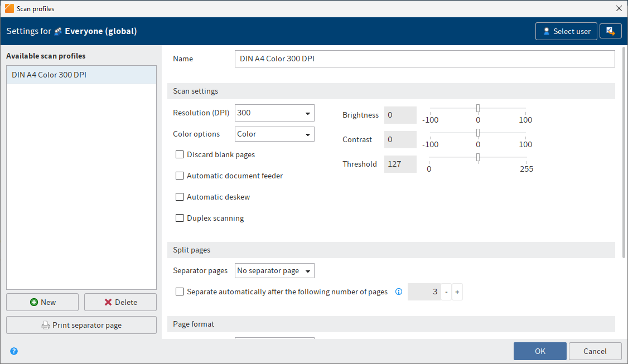Click the user icon in Select user button
This screenshot has width=628, height=364.
[547, 31]
